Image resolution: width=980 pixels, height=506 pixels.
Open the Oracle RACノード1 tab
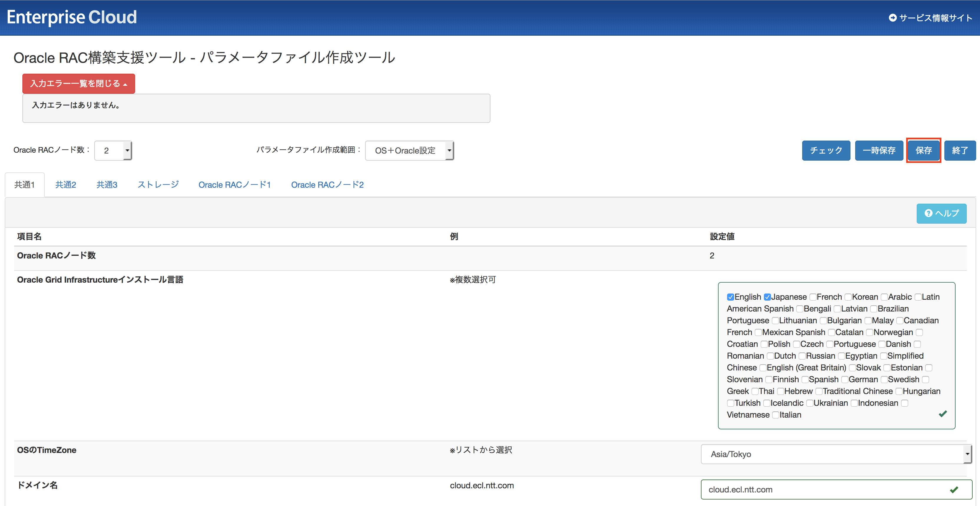coord(234,185)
